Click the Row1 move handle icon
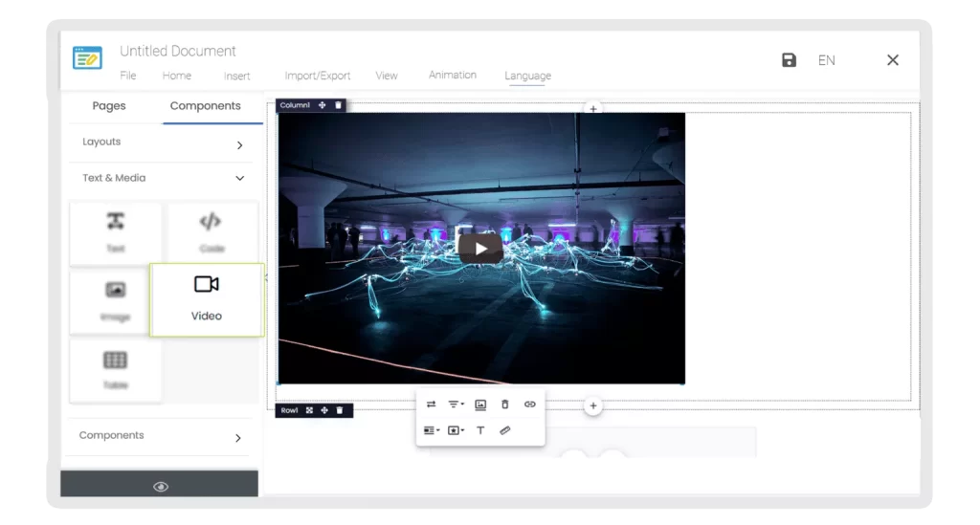Screen dimensions: 980x525 (x=324, y=410)
